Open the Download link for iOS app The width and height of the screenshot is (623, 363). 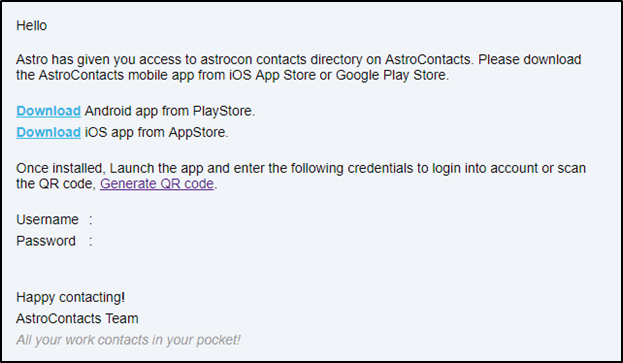coord(48,132)
